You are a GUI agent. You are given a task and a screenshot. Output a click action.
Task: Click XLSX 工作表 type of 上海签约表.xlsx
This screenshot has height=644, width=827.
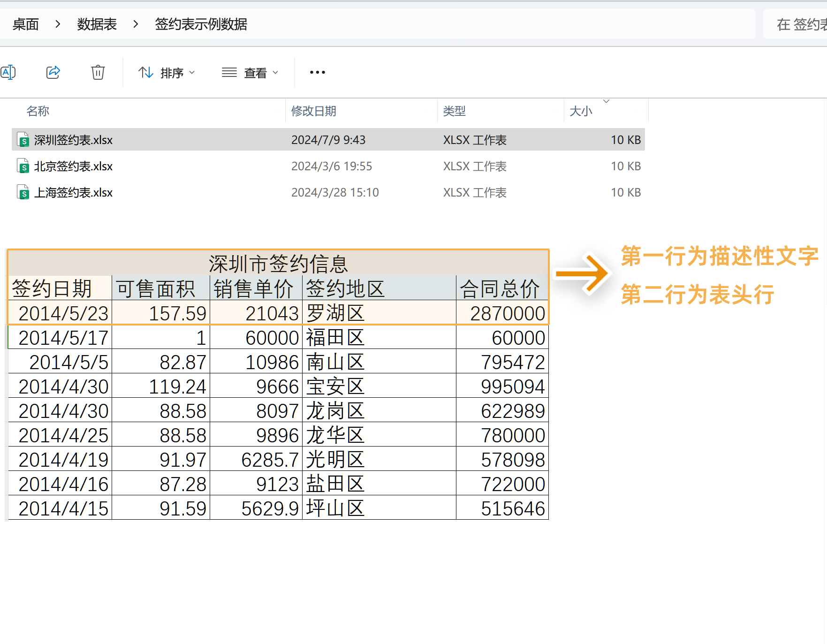coord(475,192)
